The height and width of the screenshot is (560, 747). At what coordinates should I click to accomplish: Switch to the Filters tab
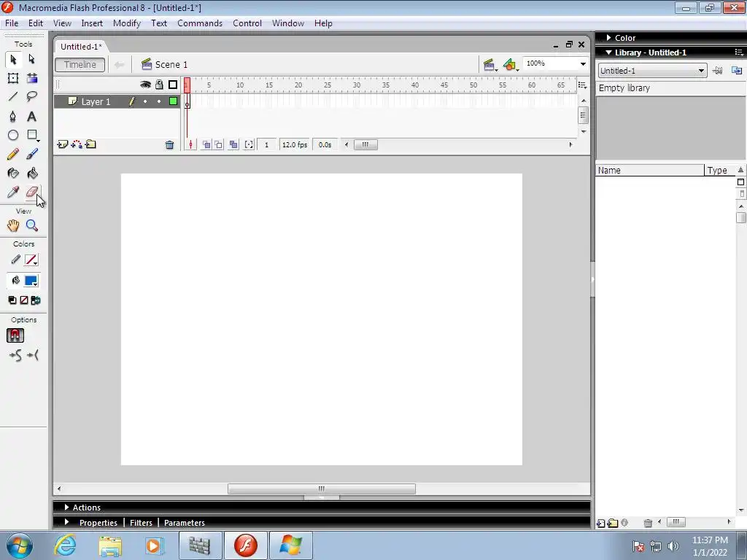pos(141,522)
